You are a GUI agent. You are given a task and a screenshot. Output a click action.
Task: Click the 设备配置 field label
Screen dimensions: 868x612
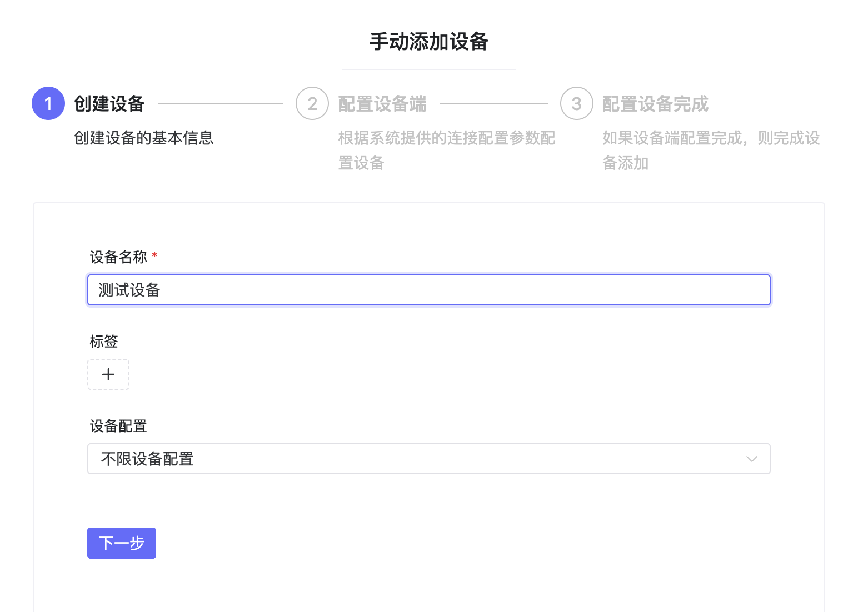tap(118, 426)
